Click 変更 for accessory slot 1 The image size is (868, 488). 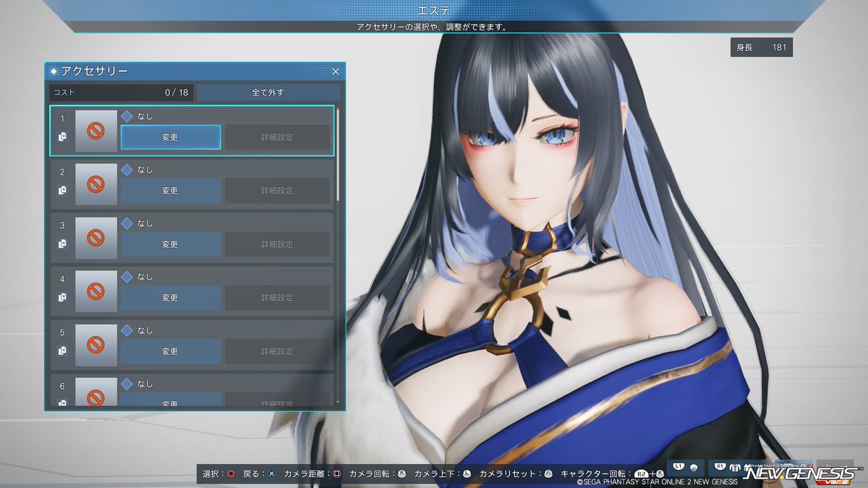pyautogui.click(x=171, y=137)
